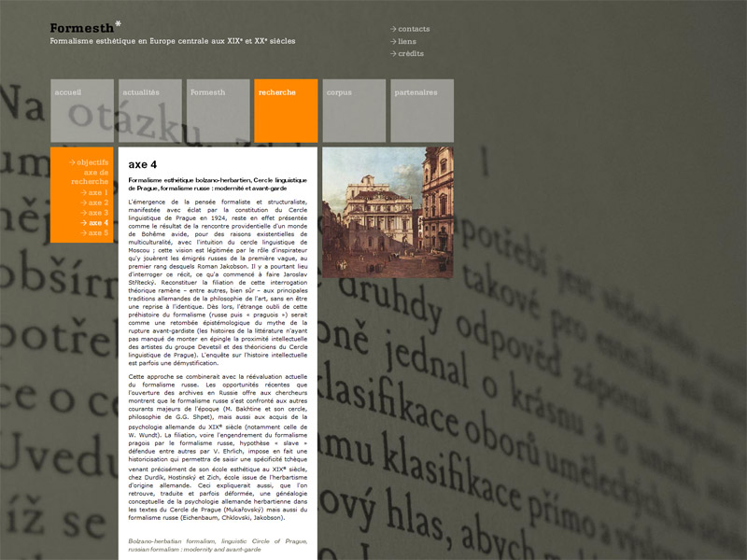Open the accueil navigation tile
Screen dimensions: 747x560
82,110
